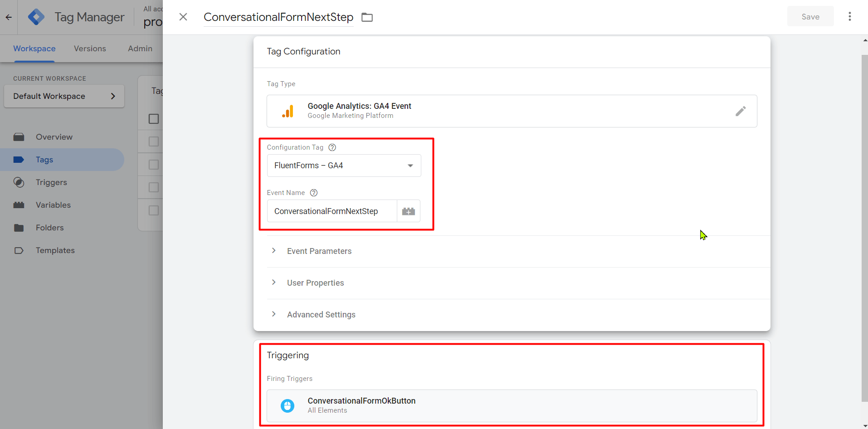Click the Tag Manager diamond logo
Viewport: 868px width, 429px height.
(36, 17)
